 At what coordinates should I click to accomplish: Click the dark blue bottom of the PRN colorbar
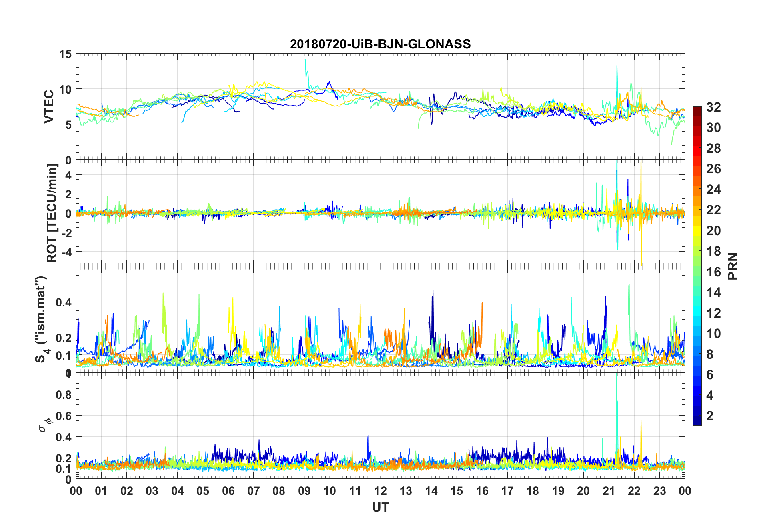click(697, 420)
